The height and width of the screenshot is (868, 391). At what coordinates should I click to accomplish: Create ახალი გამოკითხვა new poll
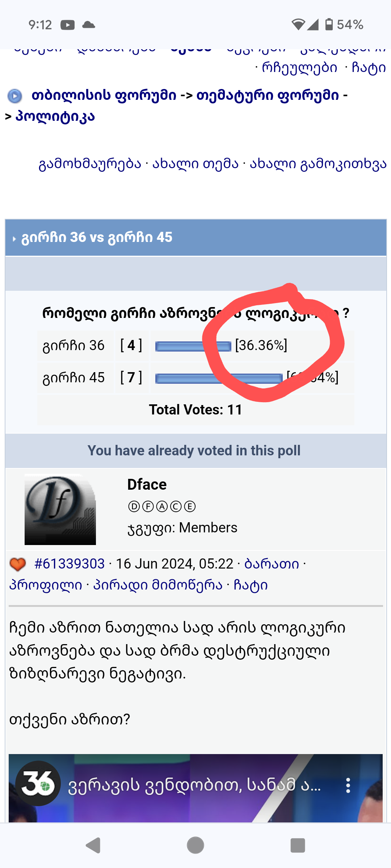point(318,164)
